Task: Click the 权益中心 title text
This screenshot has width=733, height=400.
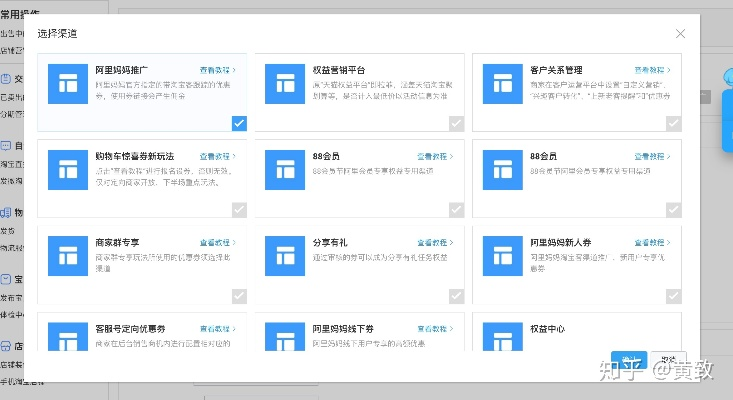Action: pyautogui.click(x=547, y=329)
